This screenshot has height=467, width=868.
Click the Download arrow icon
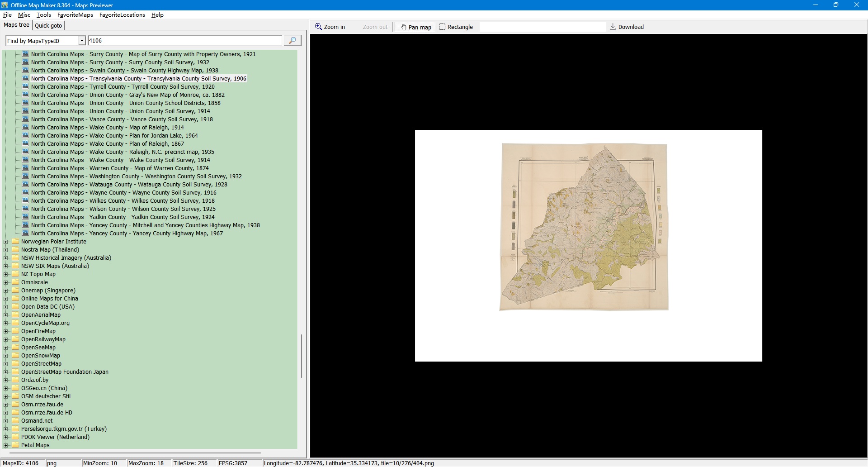(613, 27)
